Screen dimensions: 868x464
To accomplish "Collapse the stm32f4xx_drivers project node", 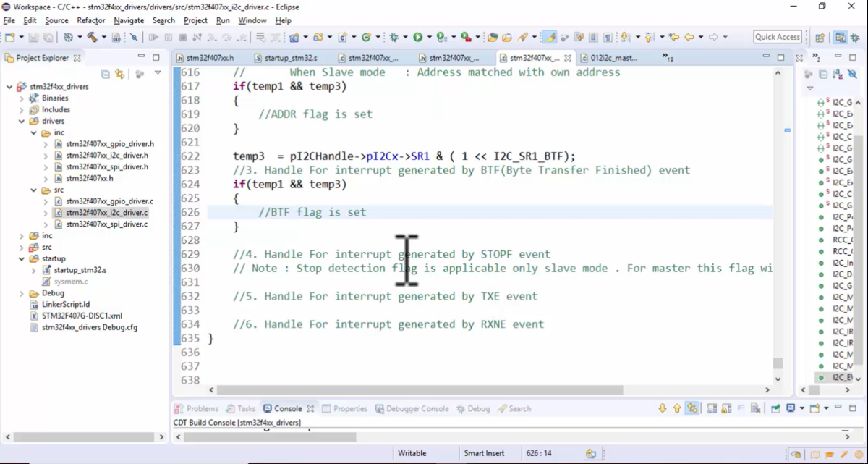I will click(9, 87).
